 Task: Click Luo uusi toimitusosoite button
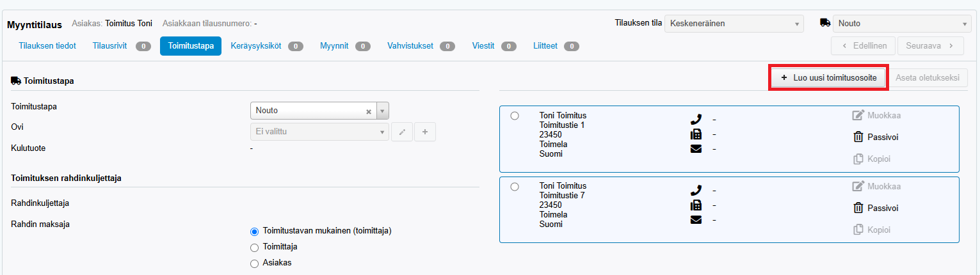click(x=828, y=77)
